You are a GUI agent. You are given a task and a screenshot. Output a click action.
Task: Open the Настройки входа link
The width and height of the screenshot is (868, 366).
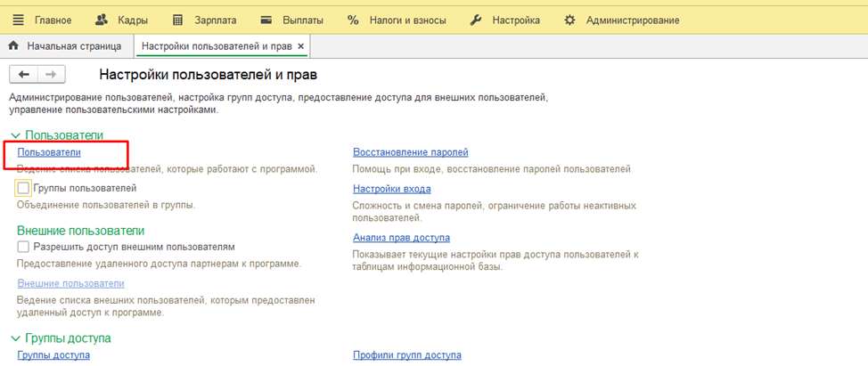coord(391,189)
